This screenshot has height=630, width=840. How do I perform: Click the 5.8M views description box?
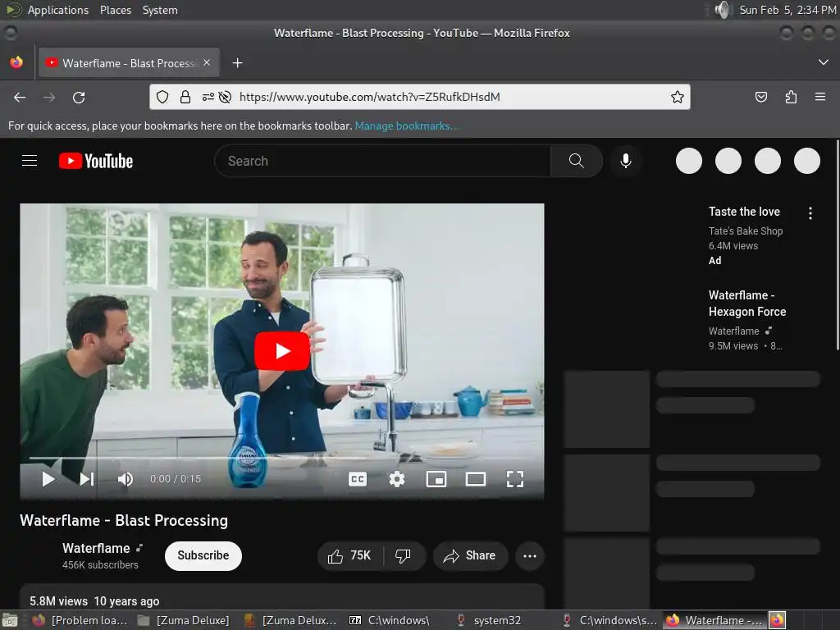click(x=282, y=597)
